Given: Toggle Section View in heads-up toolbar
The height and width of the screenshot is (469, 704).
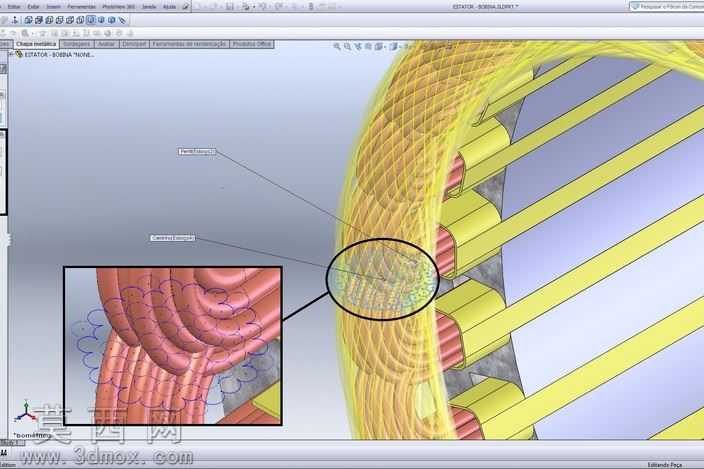Looking at the screenshot, I should (368, 46).
